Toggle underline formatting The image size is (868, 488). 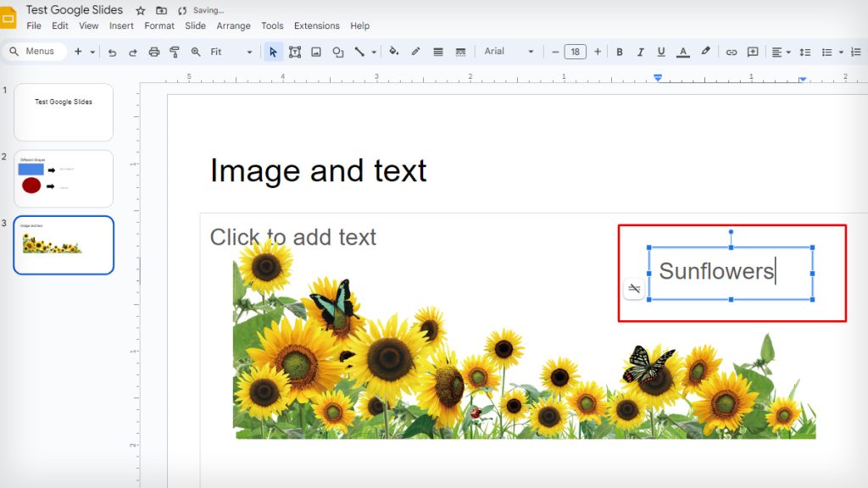pyautogui.click(x=661, y=52)
